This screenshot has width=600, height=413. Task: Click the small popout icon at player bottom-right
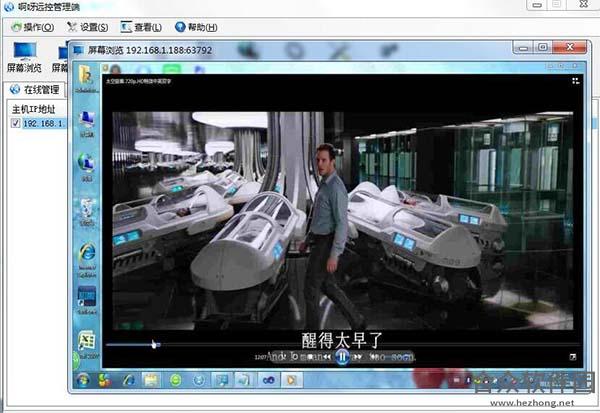573,357
